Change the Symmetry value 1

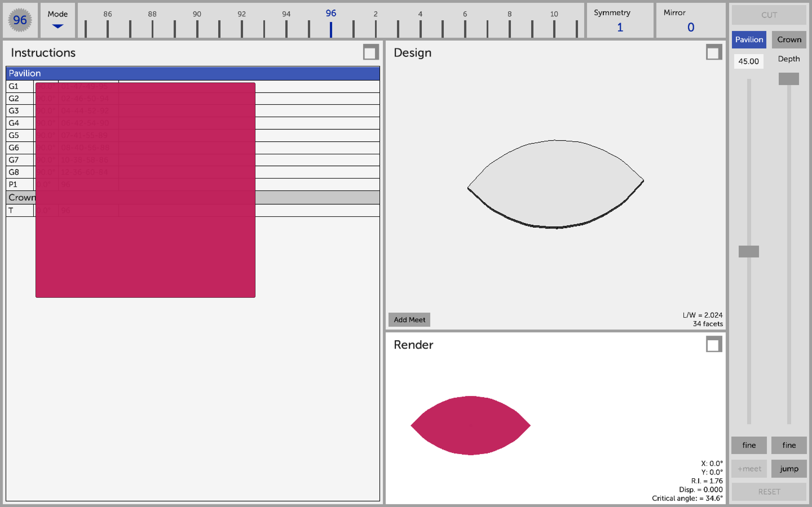point(620,28)
